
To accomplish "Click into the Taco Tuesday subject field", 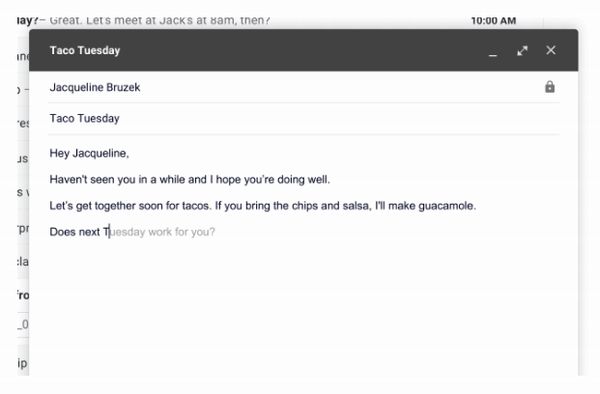I will click(x=304, y=119).
